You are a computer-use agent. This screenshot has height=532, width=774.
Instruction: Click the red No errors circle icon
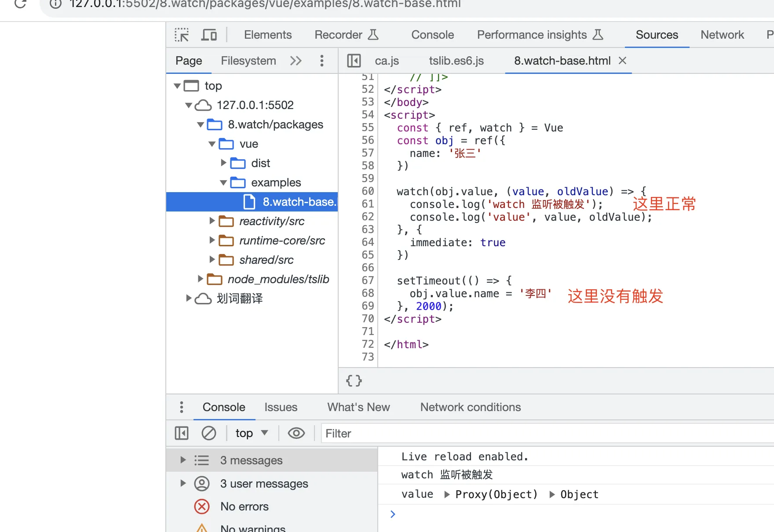pos(202,506)
